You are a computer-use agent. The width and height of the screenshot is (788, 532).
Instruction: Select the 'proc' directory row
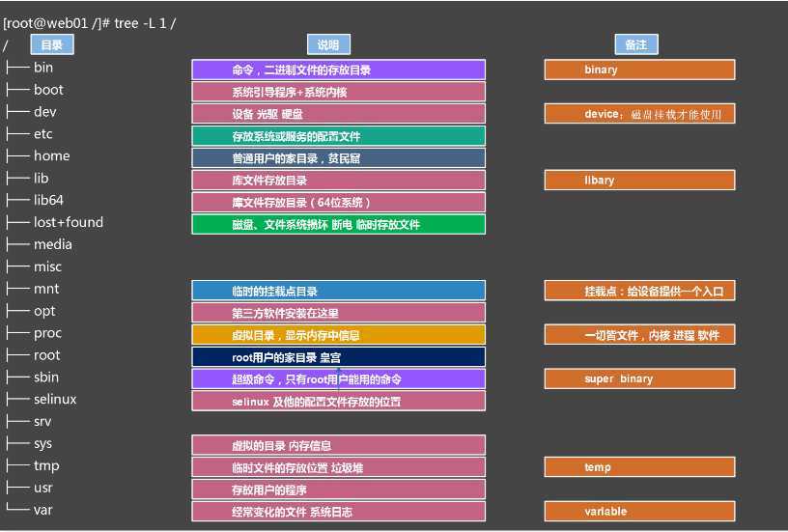click(x=34, y=332)
